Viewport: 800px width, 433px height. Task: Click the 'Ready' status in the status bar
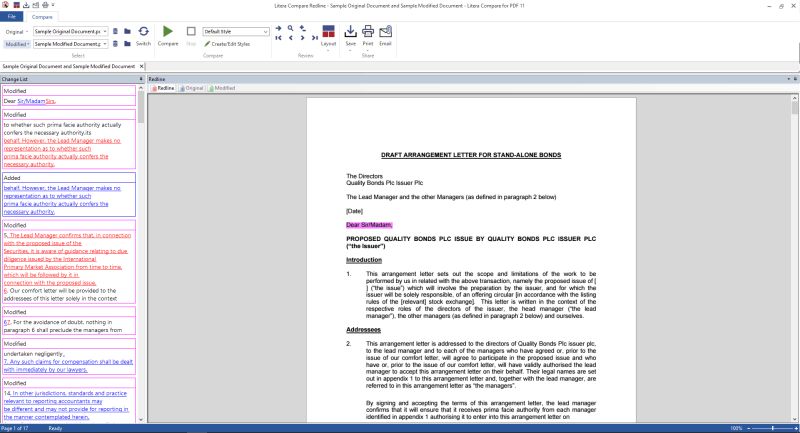[55, 428]
